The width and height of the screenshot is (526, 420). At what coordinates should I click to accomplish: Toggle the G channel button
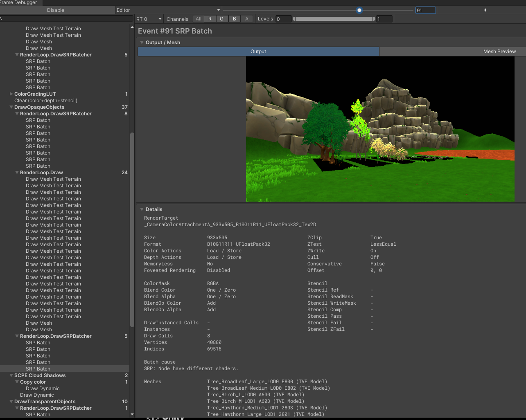tap(222, 19)
